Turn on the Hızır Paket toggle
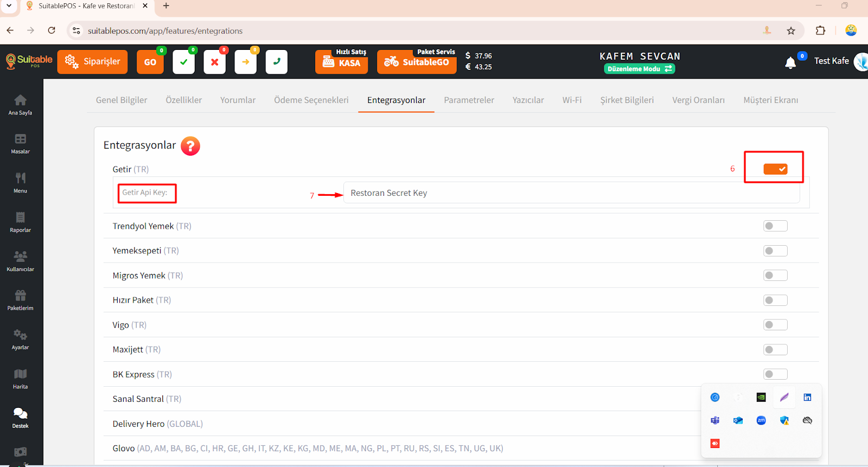Image resolution: width=868 pixels, height=467 pixels. (x=775, y=300)
